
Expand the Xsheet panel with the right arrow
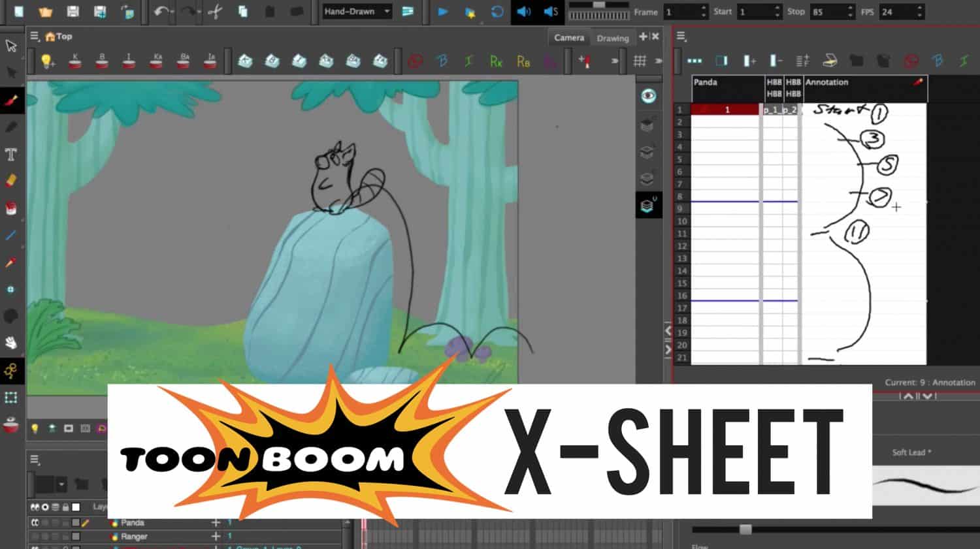point(668,349)
